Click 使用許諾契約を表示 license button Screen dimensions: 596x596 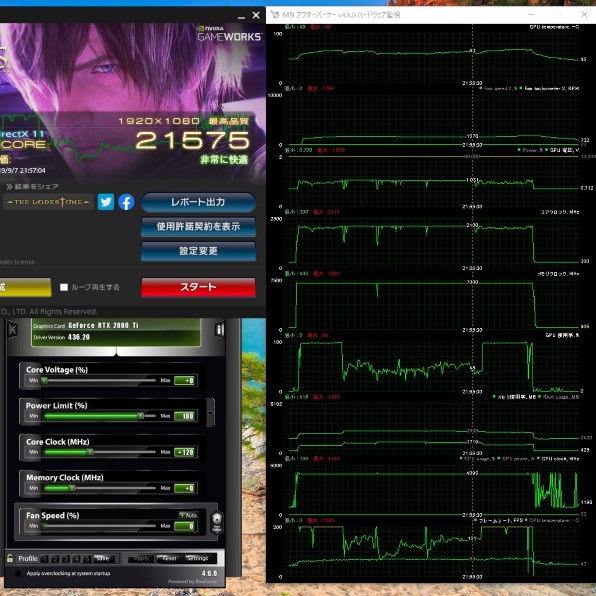click(x=198, y=227)
